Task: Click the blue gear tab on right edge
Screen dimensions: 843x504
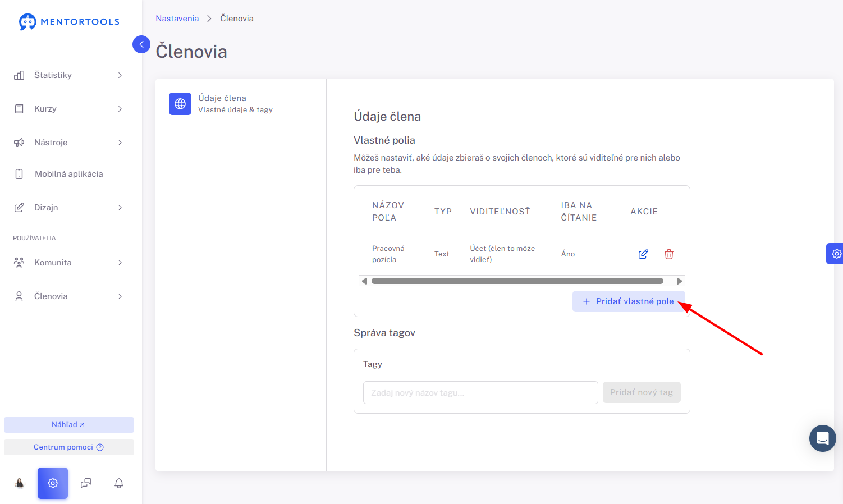Action: [x=835, y=254]
